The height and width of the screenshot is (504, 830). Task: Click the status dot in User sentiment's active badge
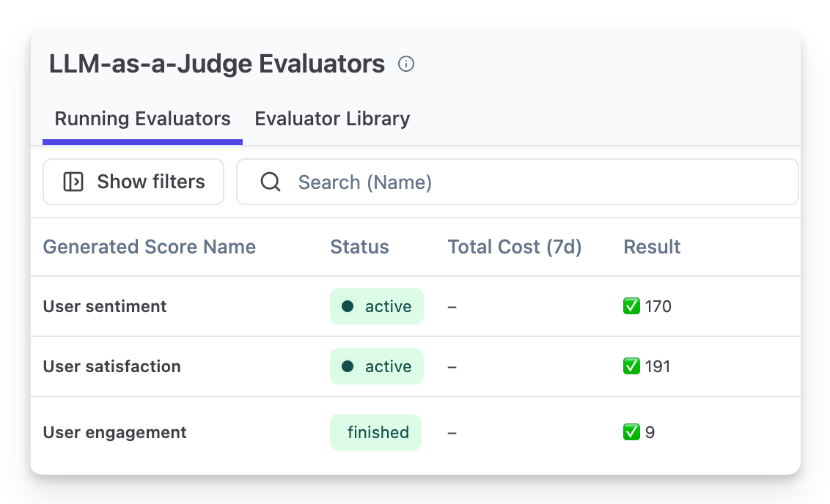(x=350, y=306)
